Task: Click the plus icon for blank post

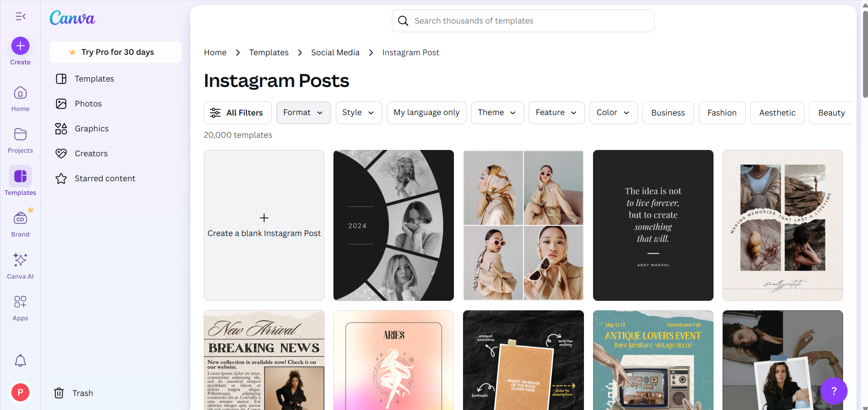Action: [x=264, y=218]
